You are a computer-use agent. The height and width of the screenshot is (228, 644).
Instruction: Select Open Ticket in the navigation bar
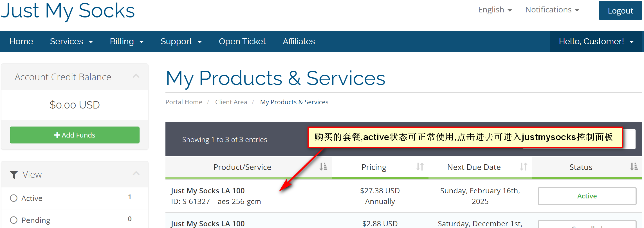[x=242, y=41]
